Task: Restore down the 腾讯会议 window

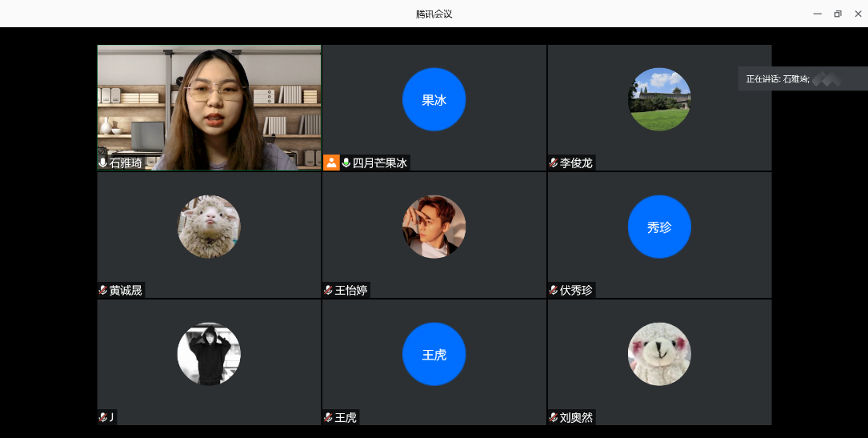Action: click(838, 14)
